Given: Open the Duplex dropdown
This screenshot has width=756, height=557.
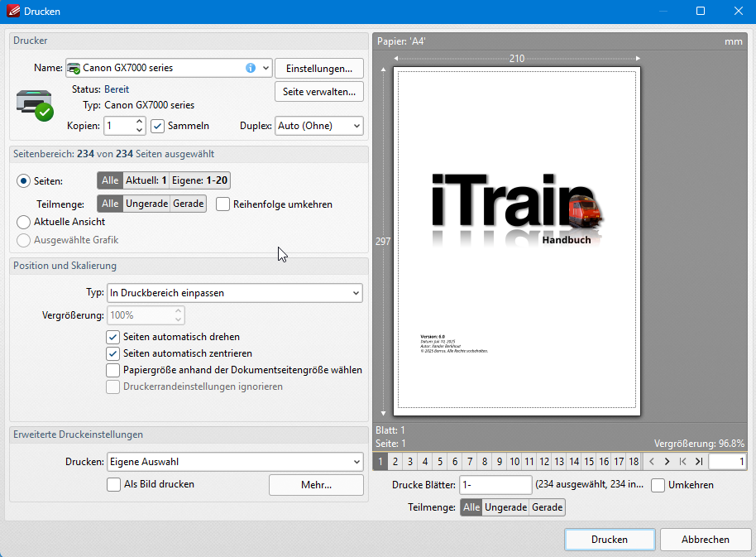Looking at the screenshot, I should [356, 126].
